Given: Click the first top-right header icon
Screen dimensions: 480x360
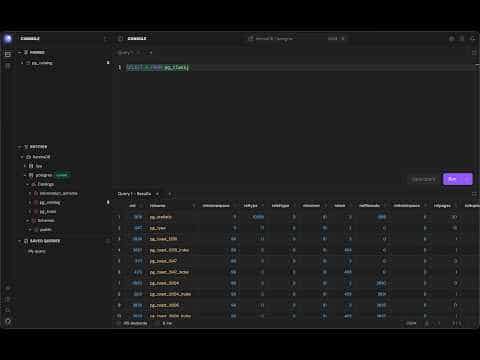Looking at the screenshot, I should click(x=452, y=39).
